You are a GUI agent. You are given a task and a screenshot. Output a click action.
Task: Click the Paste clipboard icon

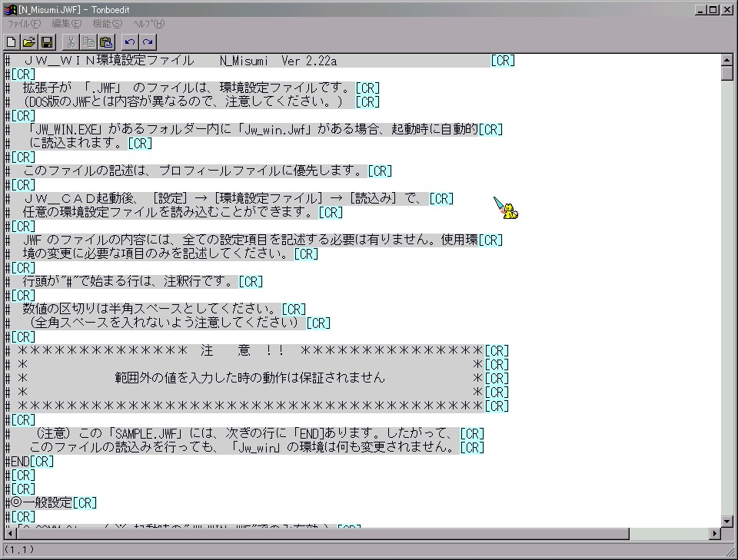tap(106, 41)
